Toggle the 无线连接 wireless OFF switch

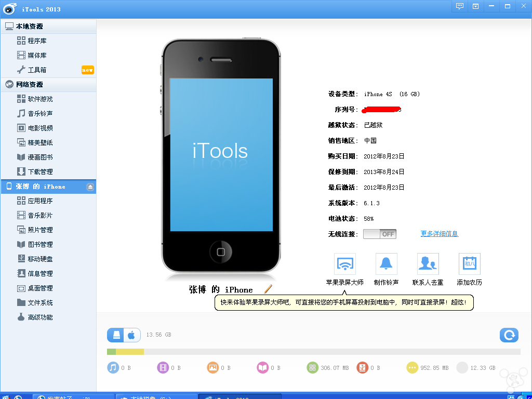pyautogui.click(x=380, y=234)
